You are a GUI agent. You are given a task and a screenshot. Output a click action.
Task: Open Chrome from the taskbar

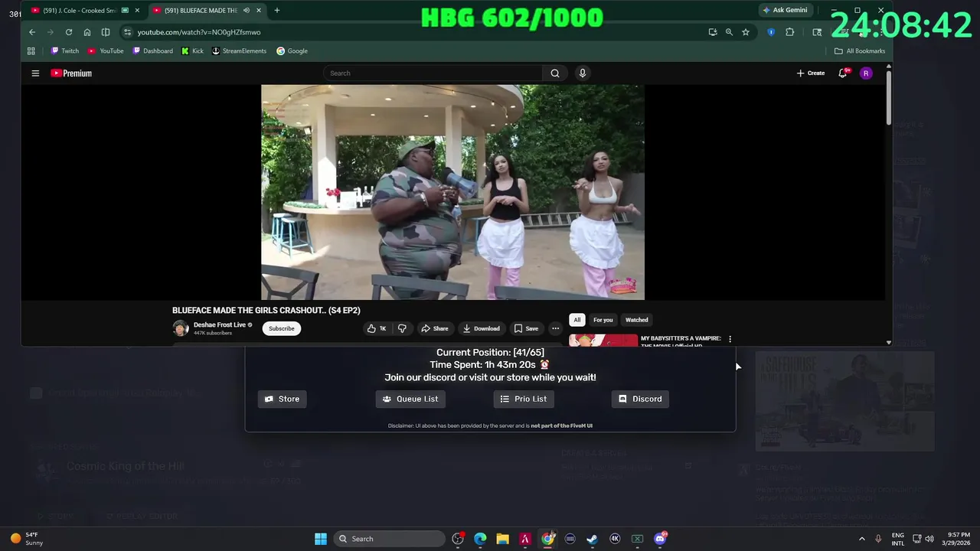click(547, 539)
